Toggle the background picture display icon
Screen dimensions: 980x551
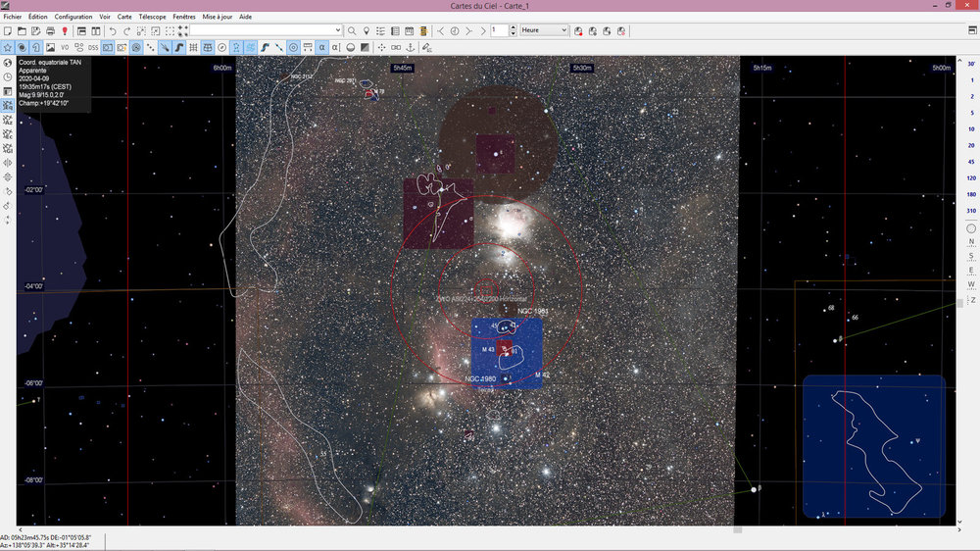(50, 47)
